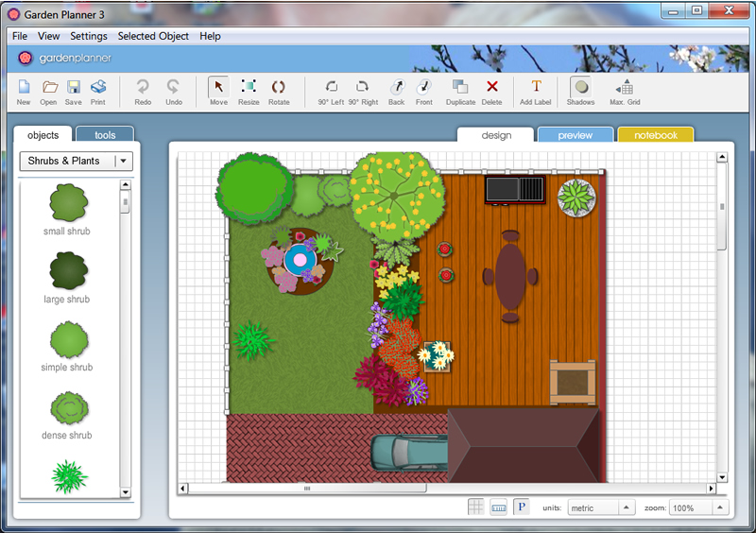Rotate object 90° Left
The height and width of the screenshot is (533, 756).
pos(331,92)
